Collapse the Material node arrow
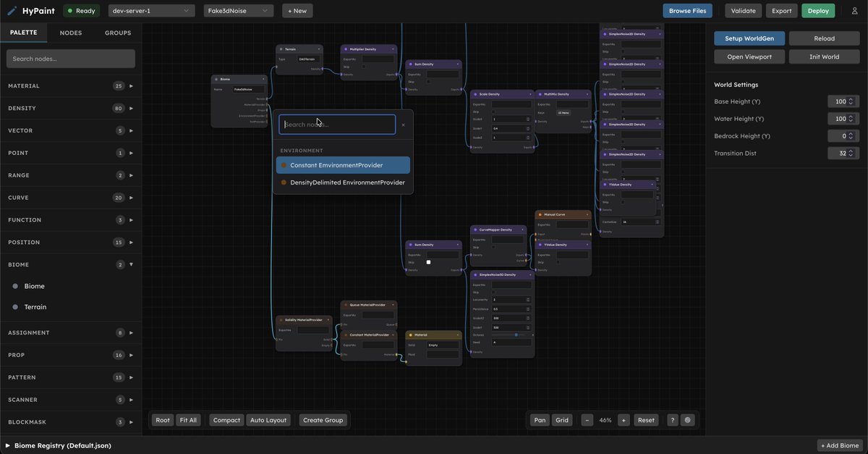 (458, 335)
